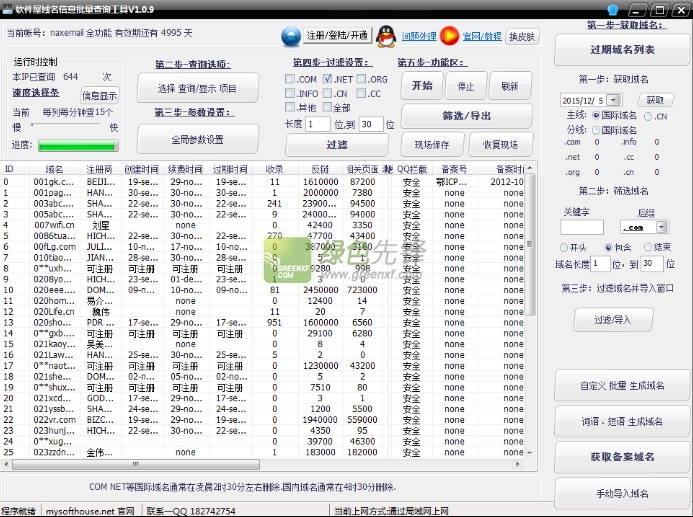This screenshot has width=693, height=517.
Task: Click the 获取备案域名 button
Action: coord(622,457)
